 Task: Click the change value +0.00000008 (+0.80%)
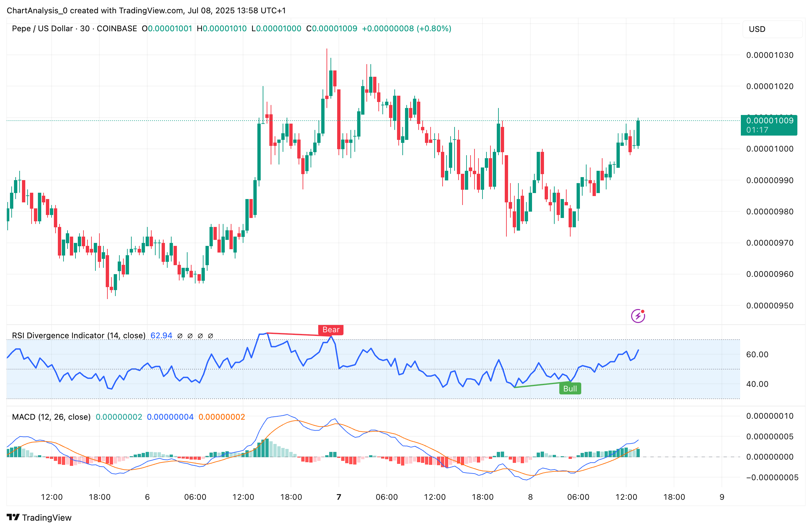(406, 29)
